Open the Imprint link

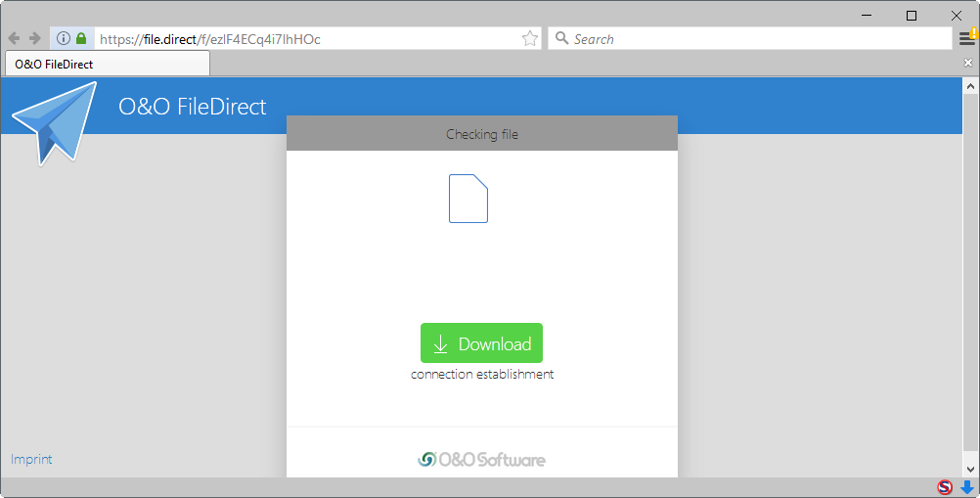coord(31,459)
